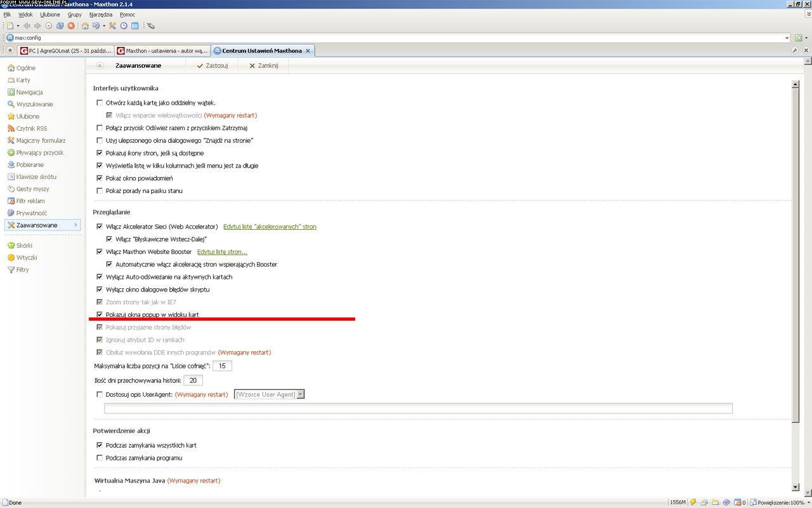Toggle Włącz Akcelerator Sieci checkbox

click(99, 227)
